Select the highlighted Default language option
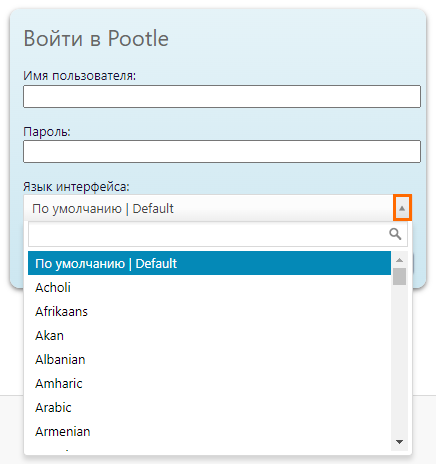 point(209,263)
